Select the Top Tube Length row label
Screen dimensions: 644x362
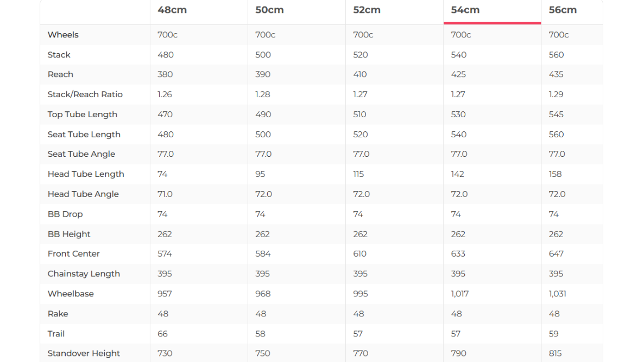(83, 115)
